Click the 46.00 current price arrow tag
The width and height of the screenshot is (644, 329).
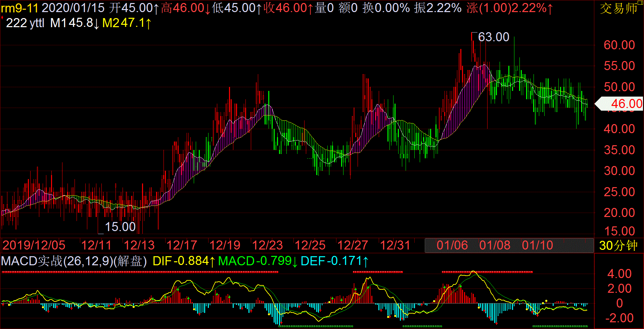click(x=619, y=104)
